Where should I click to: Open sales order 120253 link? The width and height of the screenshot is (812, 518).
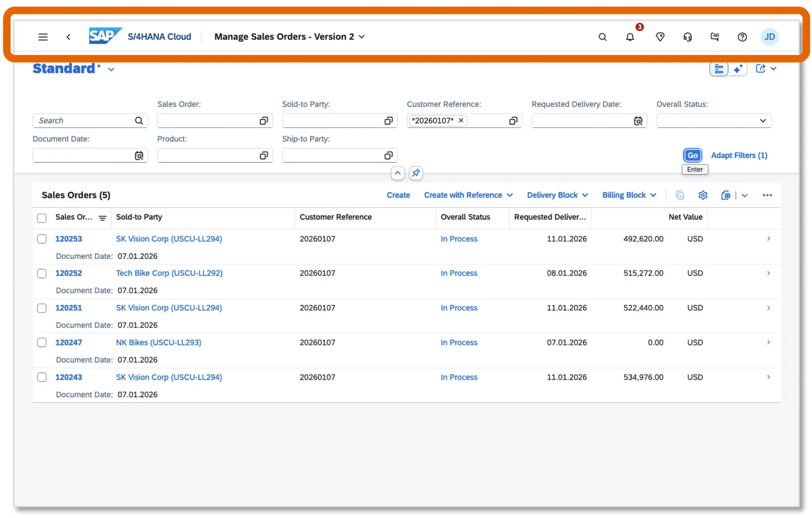pyautogui.click(x=69, y=239)
